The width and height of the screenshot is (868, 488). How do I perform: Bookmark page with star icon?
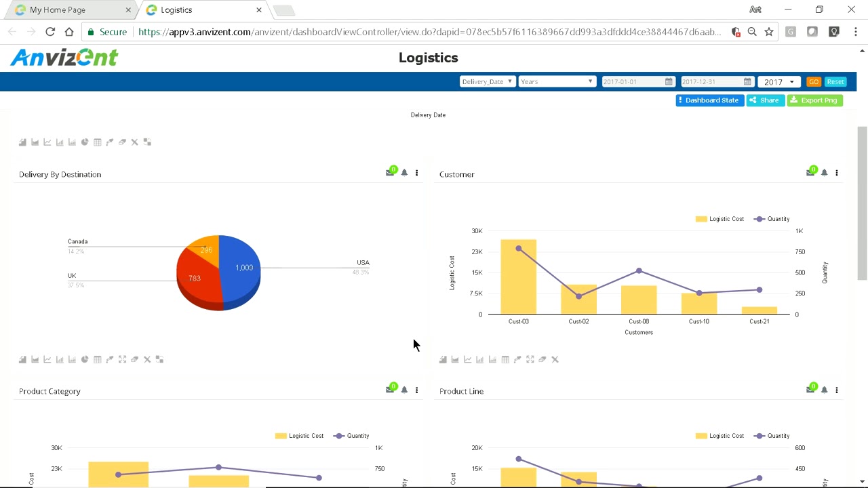pyautogui.click(x=769, y=32)
